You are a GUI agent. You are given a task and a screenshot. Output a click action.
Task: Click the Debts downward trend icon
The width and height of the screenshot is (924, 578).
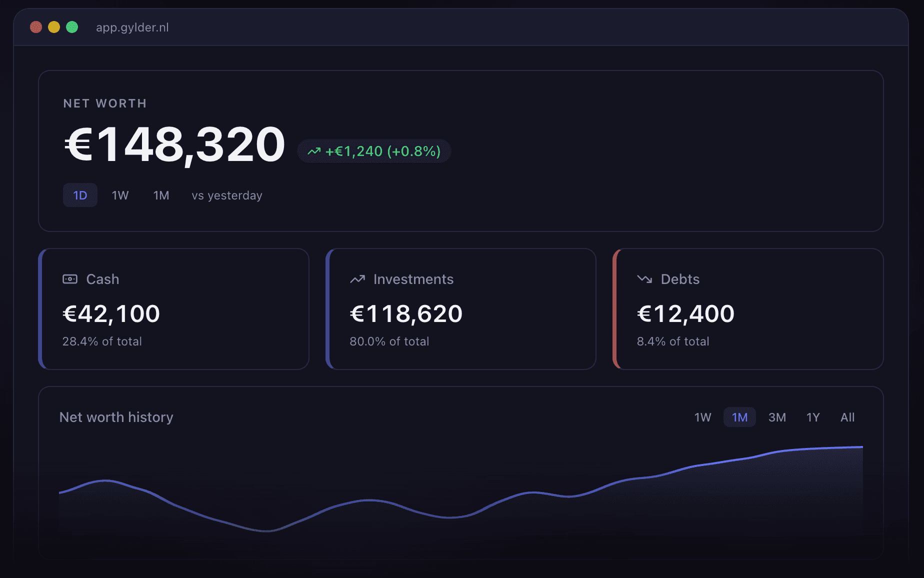coord(644,279)
